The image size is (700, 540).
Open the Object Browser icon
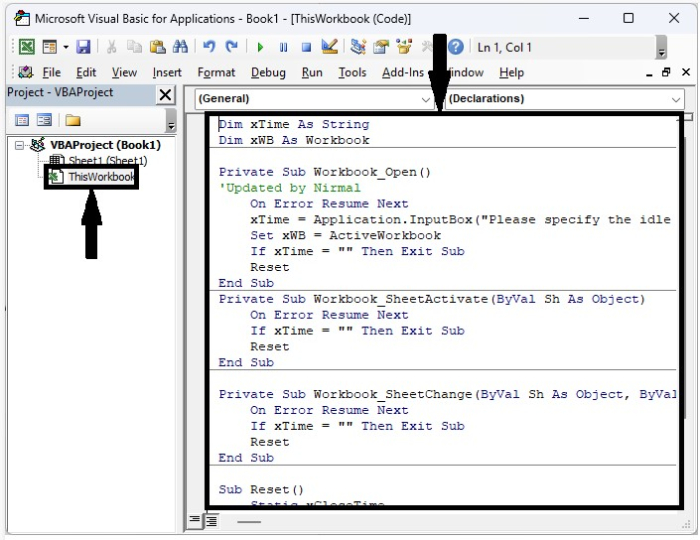(404, 47)
